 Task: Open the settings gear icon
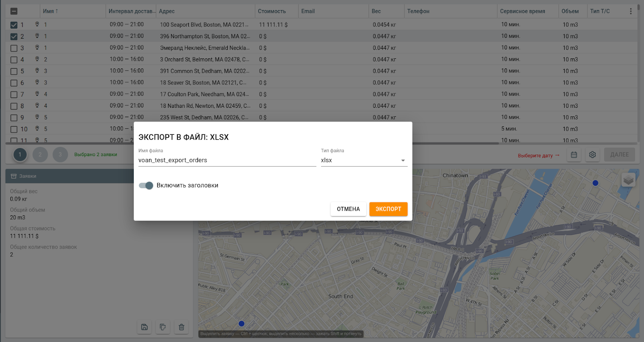[x=592, y=155]
